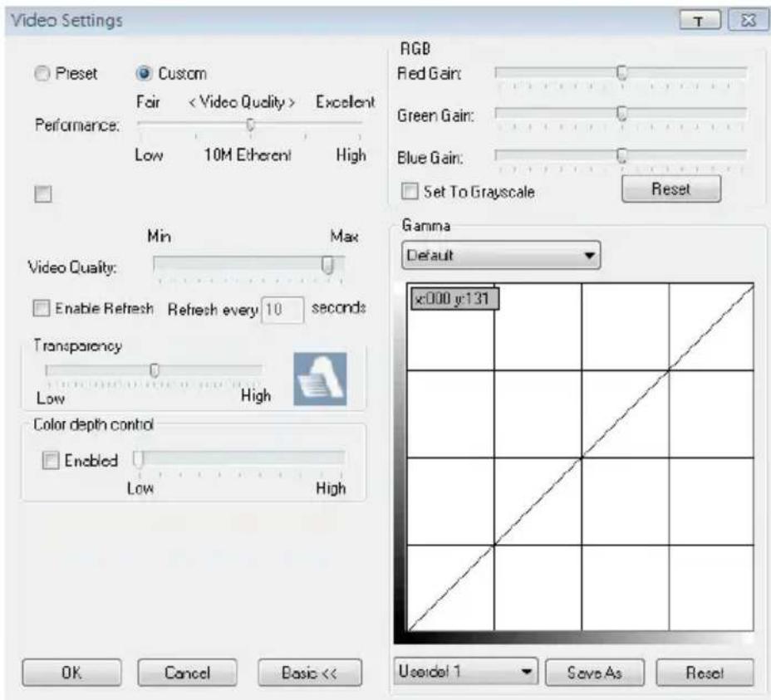Click the Video Quality slider thumb
The image size is (771, 700).
click(327, 266)
